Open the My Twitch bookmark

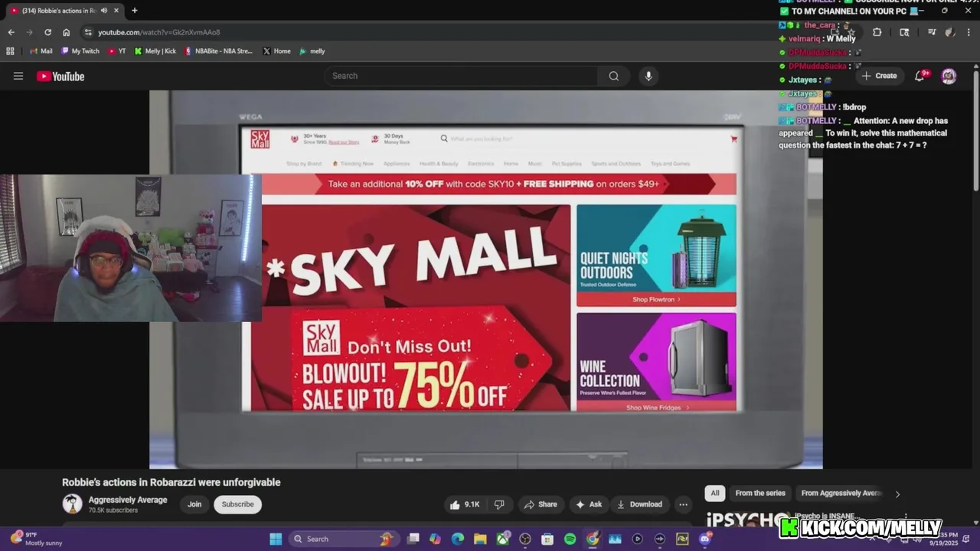(80, 51)
